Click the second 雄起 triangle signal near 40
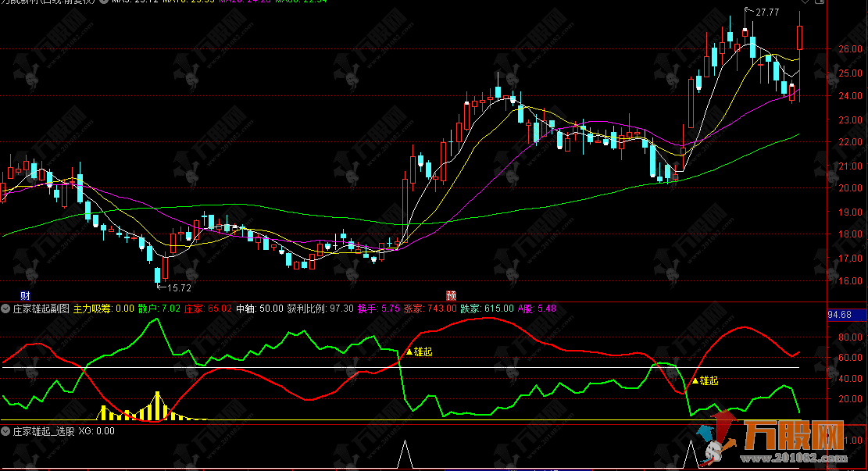This screenshot has width=868, height=471. [695, 381]
